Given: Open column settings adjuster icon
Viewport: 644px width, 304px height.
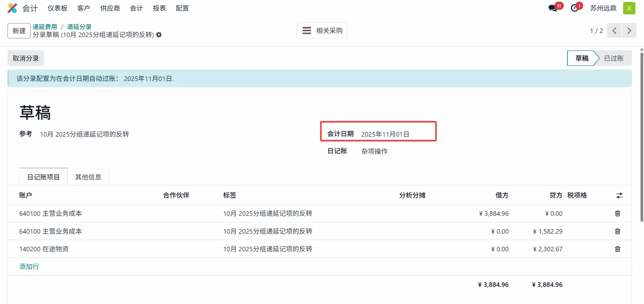Looking at the screenshot, I should point(619,196).
